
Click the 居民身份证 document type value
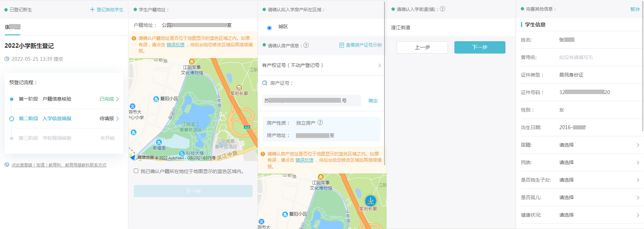click(x=571, y=75)
